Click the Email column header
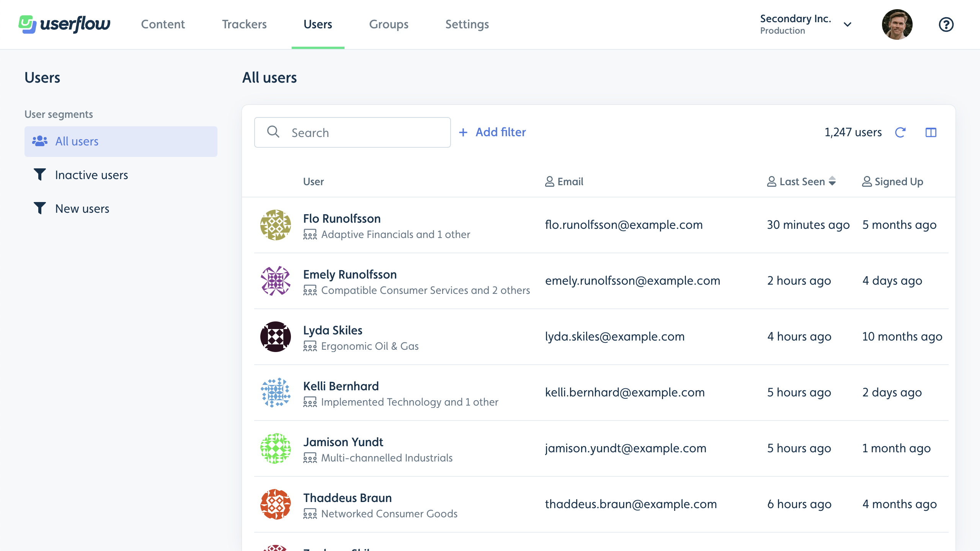 (564, 181)
